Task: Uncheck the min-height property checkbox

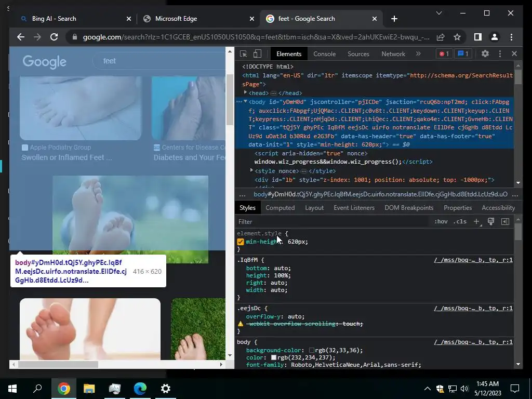Action: (x=241, y=242)
